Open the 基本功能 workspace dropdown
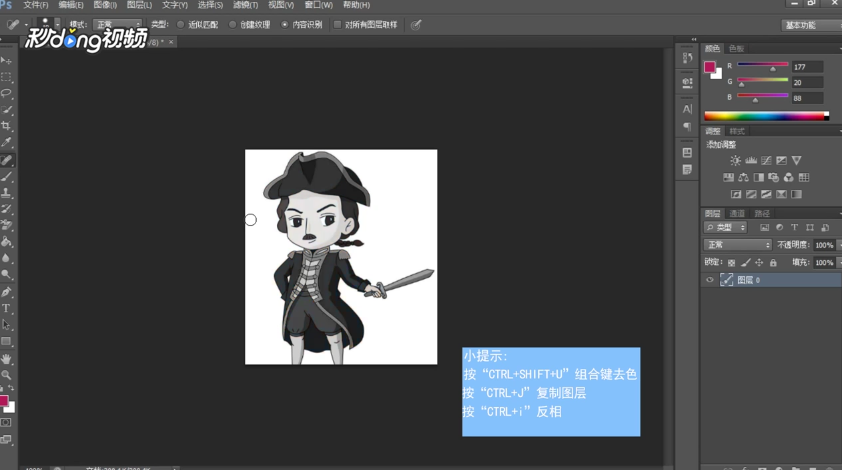842x470 pixels. 811,25
